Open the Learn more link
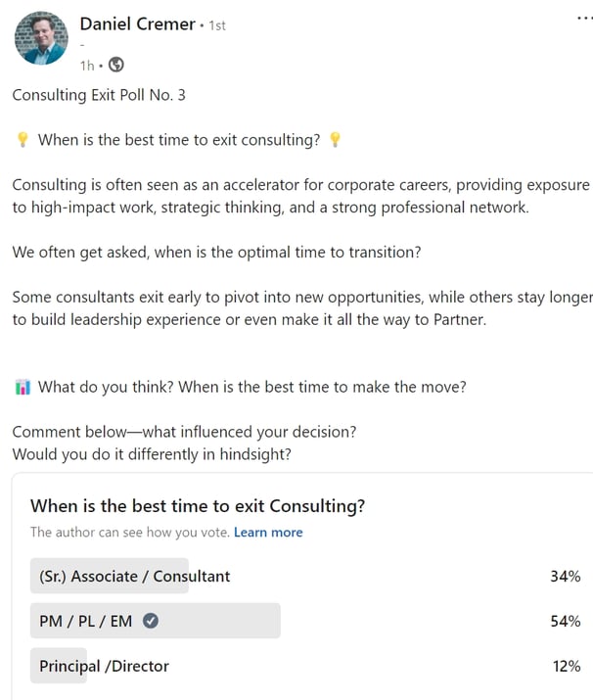 (268, 533)
